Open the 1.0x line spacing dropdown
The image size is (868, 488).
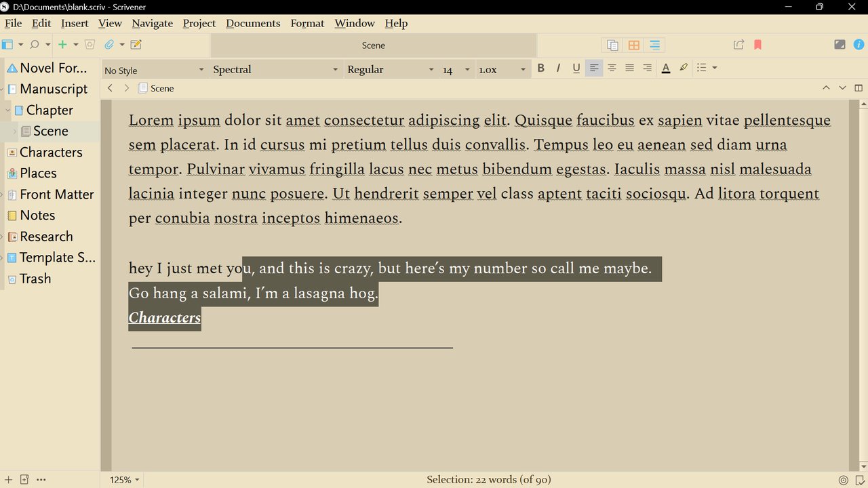point(502,70)
